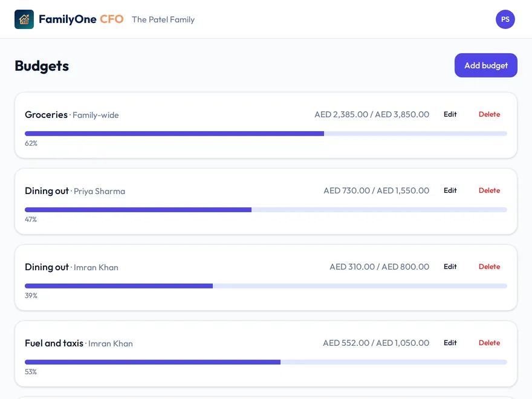532x399 pixels.
Task: Click the AED 552.00 / AED 1,050.00 amount
Action: tap(376, 343)
